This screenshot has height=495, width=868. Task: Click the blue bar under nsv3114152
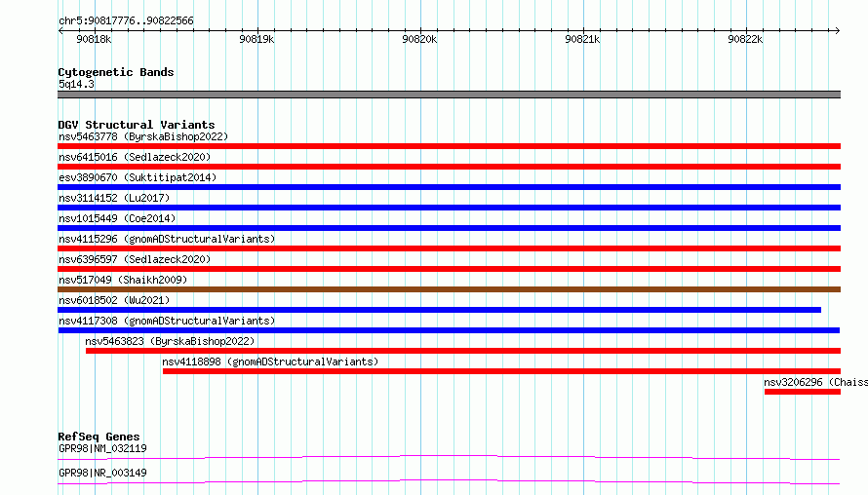click(449, 208)
